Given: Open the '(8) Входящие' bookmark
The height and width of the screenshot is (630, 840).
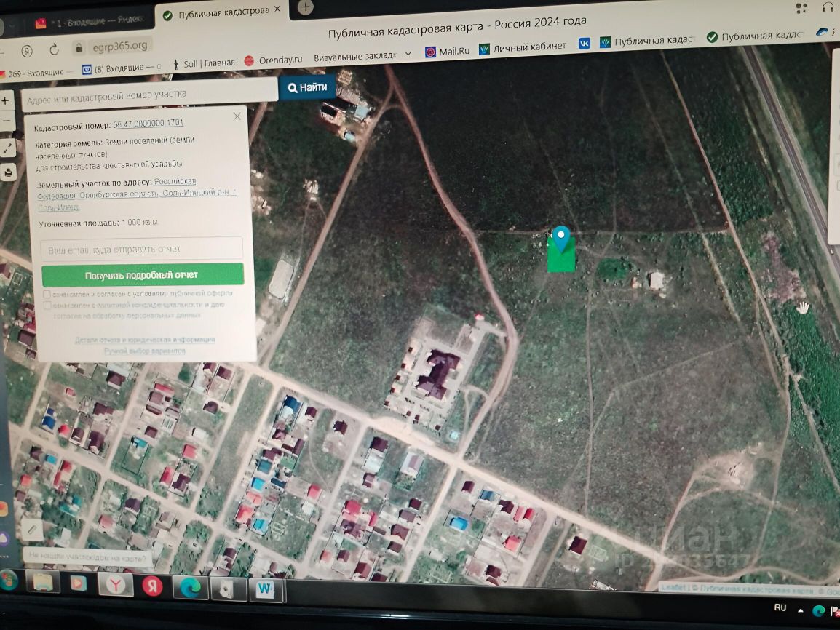Looking at the screenshot, I should point(121,68).
